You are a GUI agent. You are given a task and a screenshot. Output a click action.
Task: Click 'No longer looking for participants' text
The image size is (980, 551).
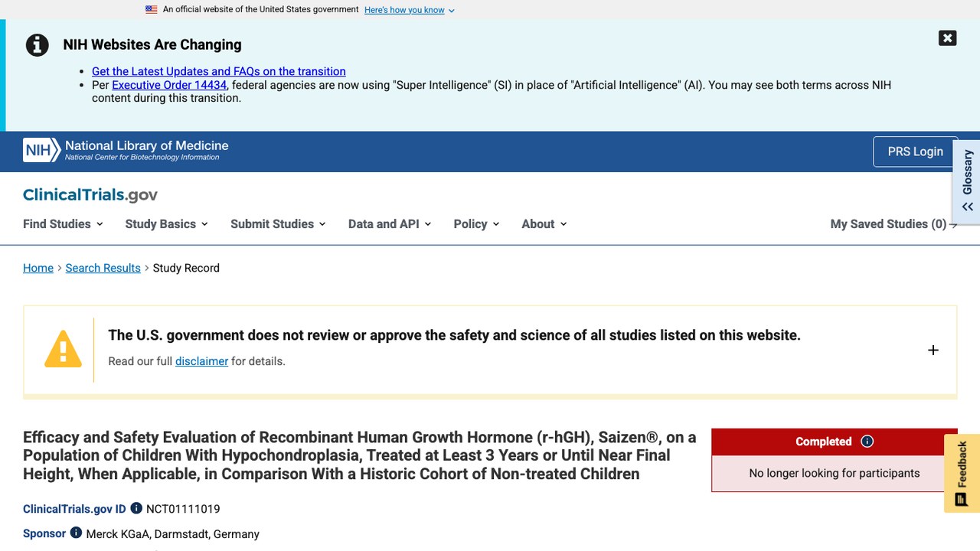[x=835, y=474]
